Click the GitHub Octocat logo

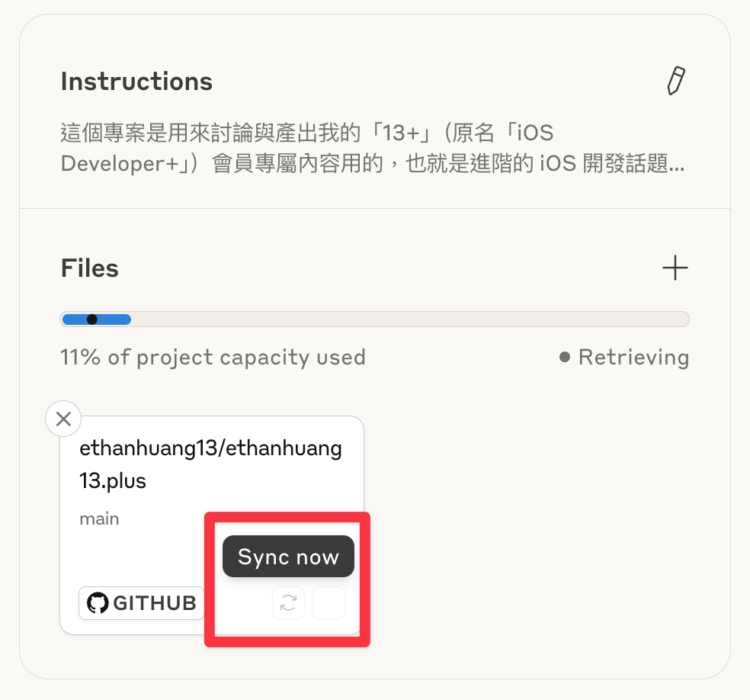tap(98, 603)
